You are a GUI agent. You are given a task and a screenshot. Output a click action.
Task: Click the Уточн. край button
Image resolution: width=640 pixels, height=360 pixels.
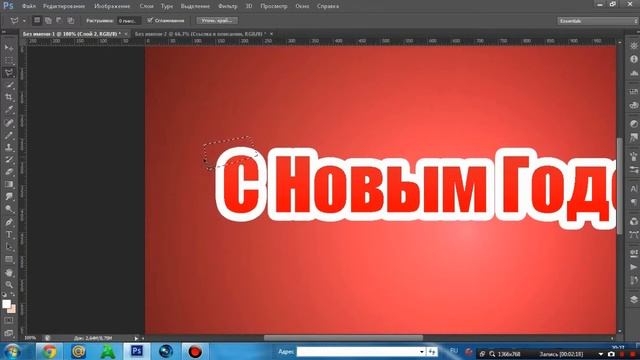pos(217,20)
